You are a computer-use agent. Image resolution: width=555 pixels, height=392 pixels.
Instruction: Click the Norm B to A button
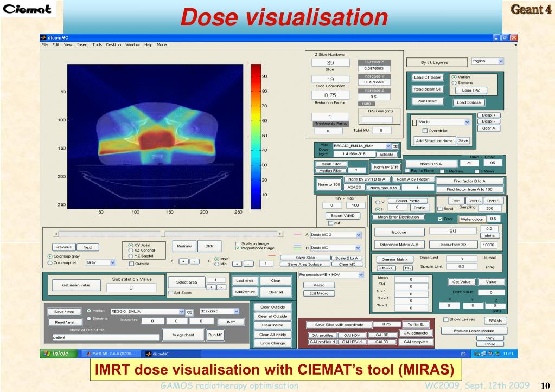(430, 164)
